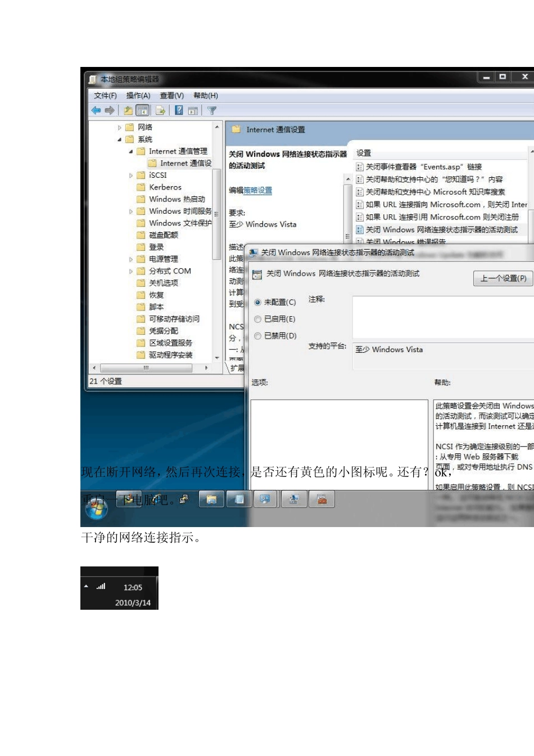
Task: Select the 关机选项 folder
Action: click(x=163, y=283)
